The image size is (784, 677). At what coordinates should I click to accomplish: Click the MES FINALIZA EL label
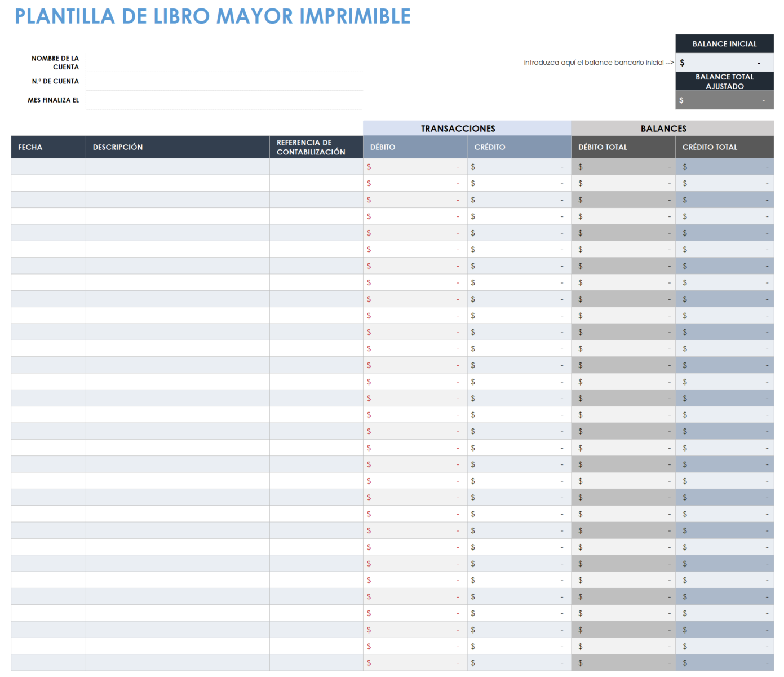(54, 100)
